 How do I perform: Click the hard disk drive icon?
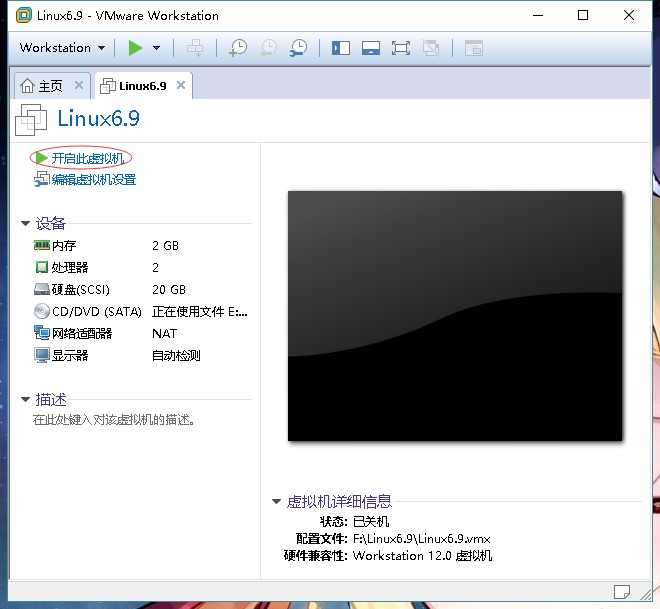tap(42, 289)
